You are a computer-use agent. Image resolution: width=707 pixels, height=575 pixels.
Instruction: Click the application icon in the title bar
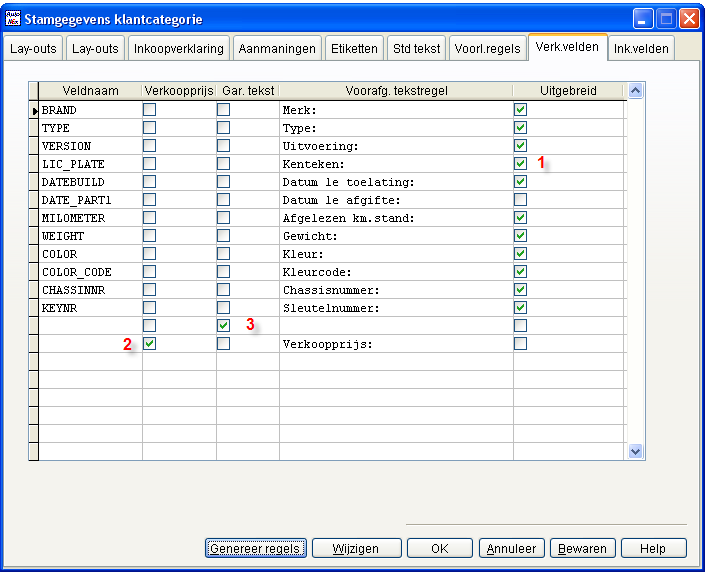point(13,18)
